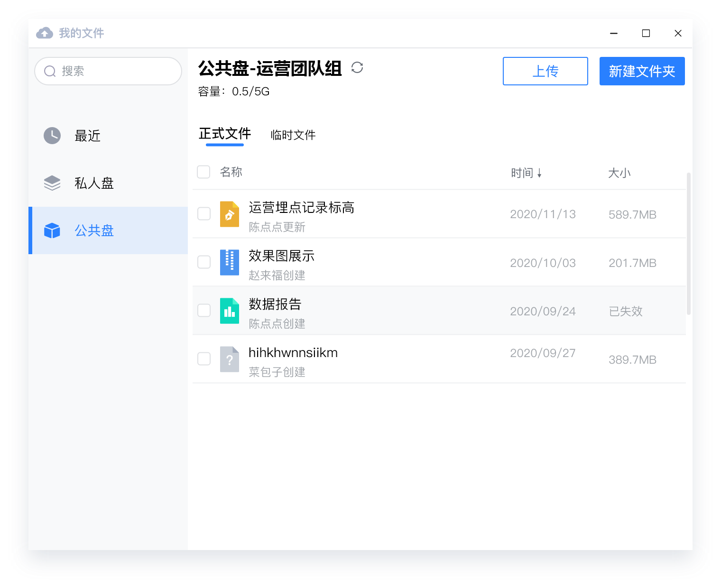
Task: Click the file list vertical scrollbar
Action: point(689,244)
